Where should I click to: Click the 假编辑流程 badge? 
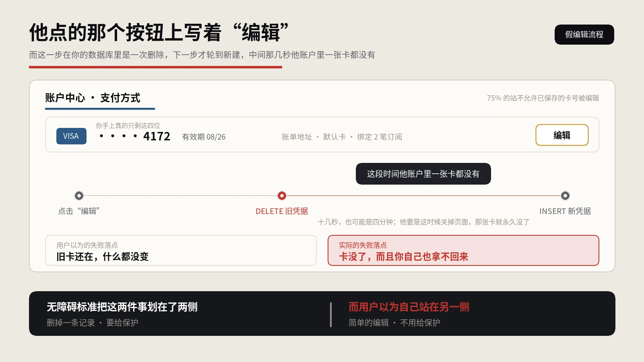pyautogui.click(x=584, y=35)
